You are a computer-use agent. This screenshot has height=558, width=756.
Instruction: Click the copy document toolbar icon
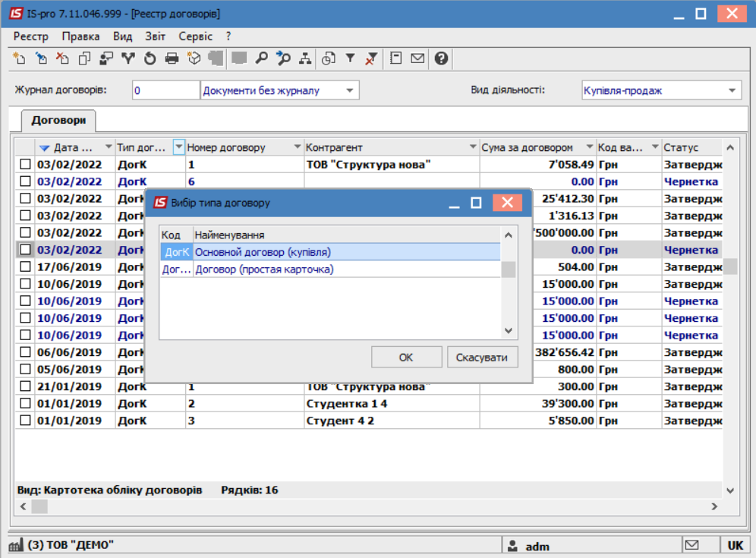click(84, 58)
